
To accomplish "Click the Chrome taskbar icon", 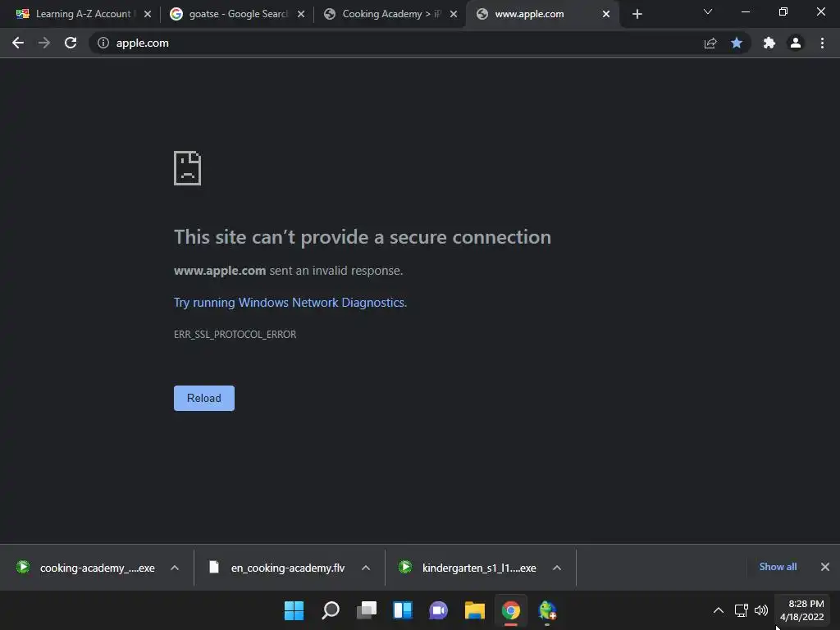I will coord(510,610).
